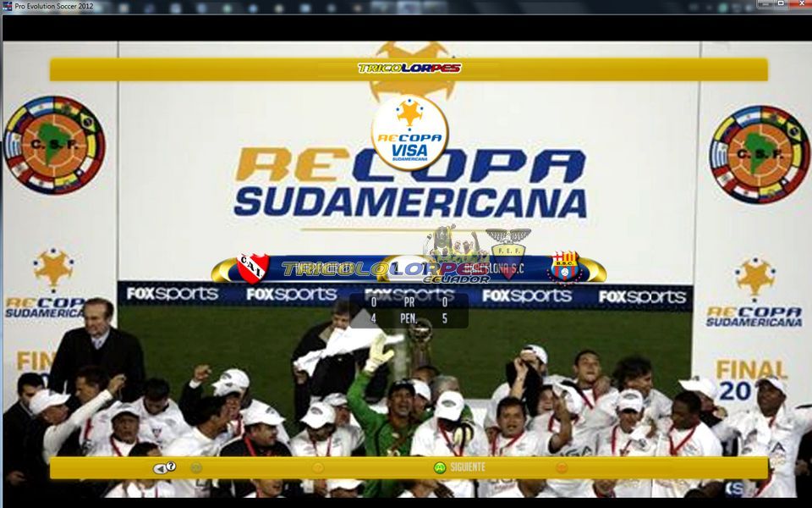Image resolution: width=812 pixels, height=508 pixels.
Task: Click the penalty score panel
Action: click(409, 311)
